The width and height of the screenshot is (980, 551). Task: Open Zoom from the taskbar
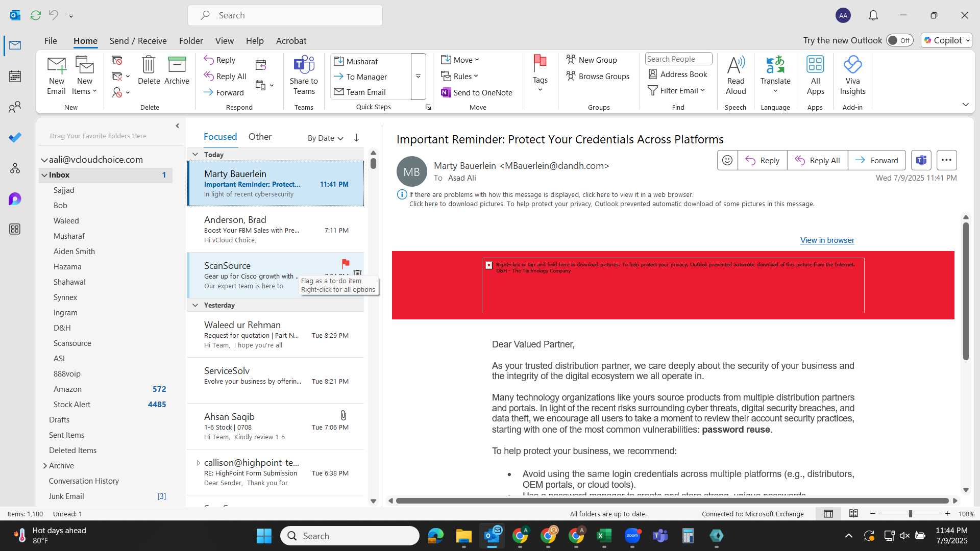click(x=632, y=536)
